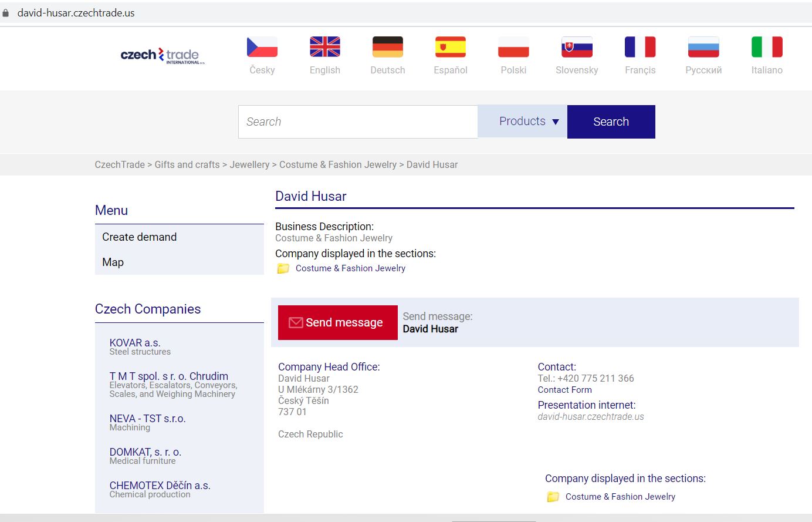Click the Company Head Office heading
Screen dimensions: 812x522
(x=329, y=367)
